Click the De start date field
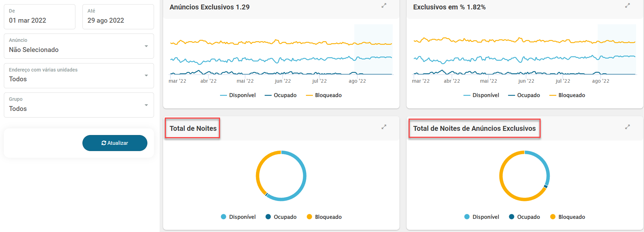The width and height of the screenshot is (644, 232). tap(40, 17)
